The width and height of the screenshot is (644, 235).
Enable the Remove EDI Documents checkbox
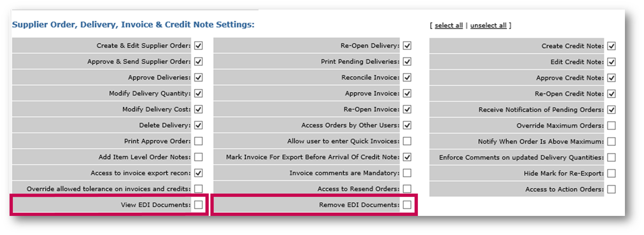(x=407, y=205)
